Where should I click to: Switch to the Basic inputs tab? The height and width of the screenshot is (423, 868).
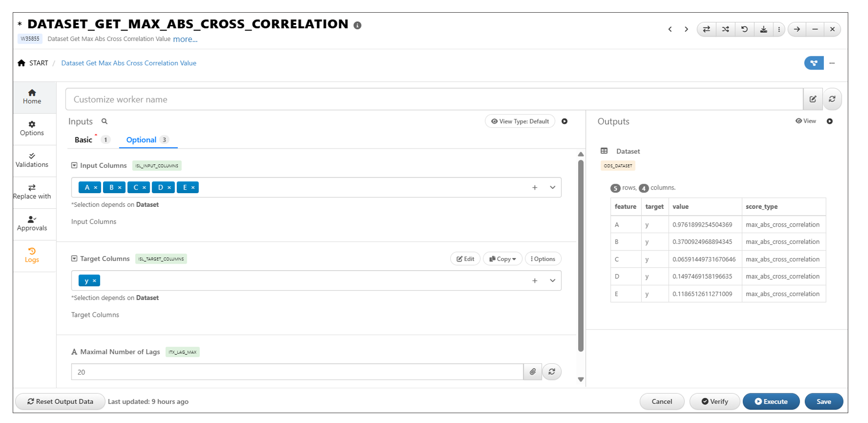coord(83,140)
